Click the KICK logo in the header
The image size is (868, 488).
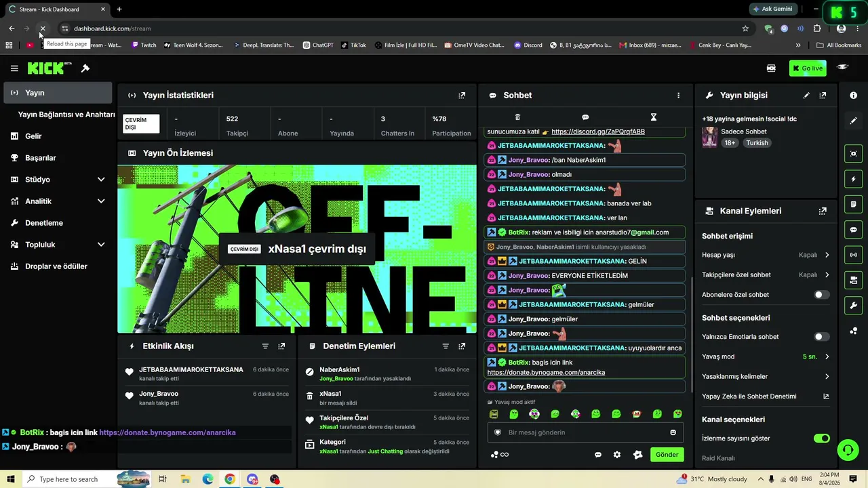pos(50,68)
